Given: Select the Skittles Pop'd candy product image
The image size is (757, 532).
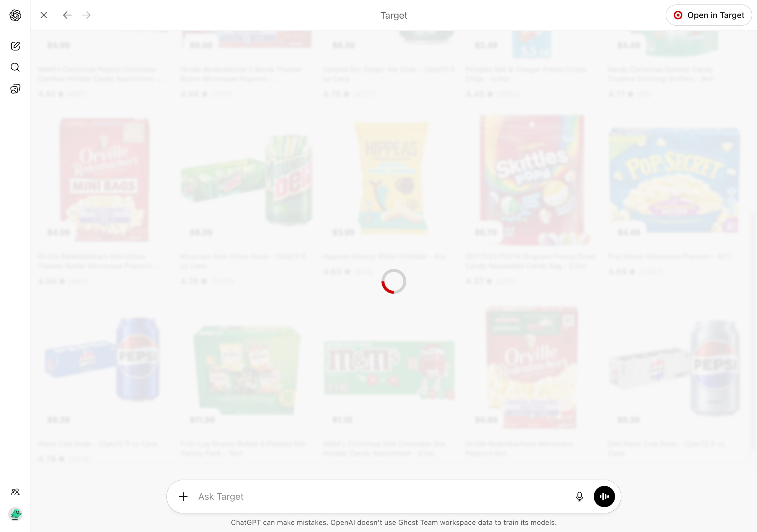Looking at the screenshot, I should [x=532, y=180].
